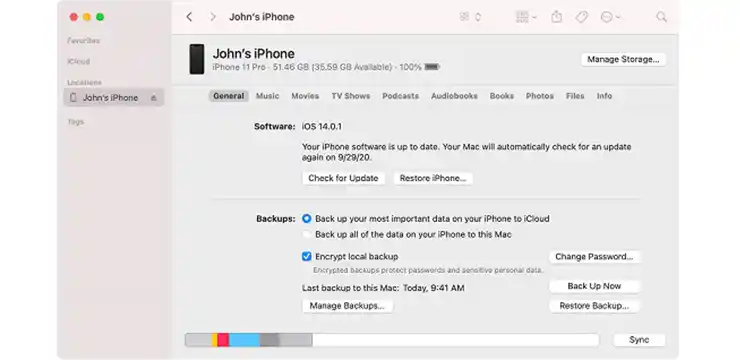Switch to the Books tab

pyautogui.click(x=502, y=96)
